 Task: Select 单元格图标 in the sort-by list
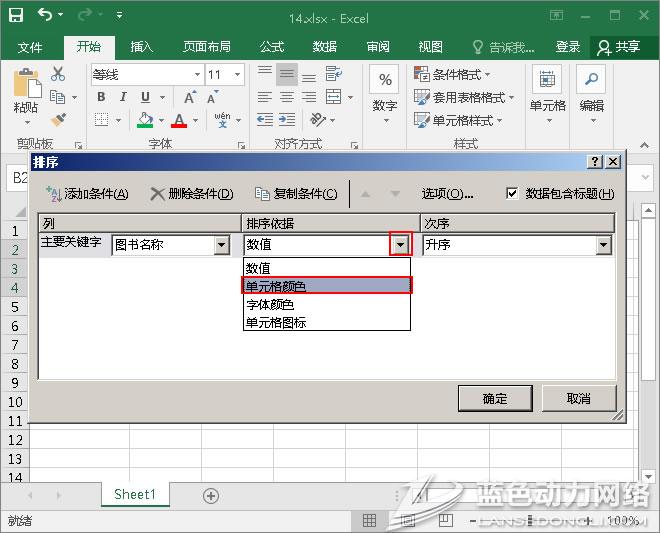coord(327,322)
